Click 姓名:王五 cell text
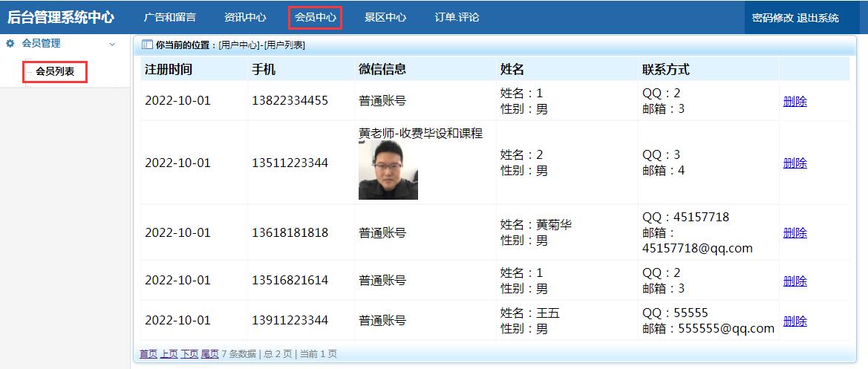The height and width of the screenshot is (369, 868). [x=530, y=313]
